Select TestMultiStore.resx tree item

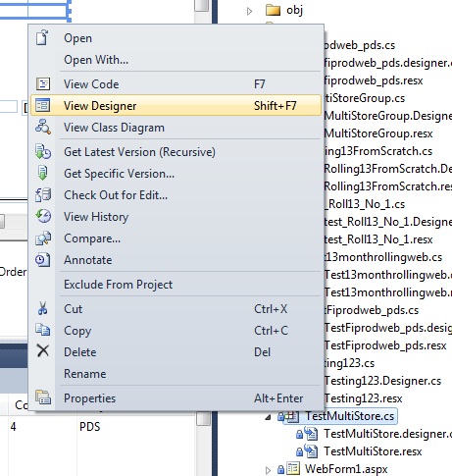click(373, 451)
